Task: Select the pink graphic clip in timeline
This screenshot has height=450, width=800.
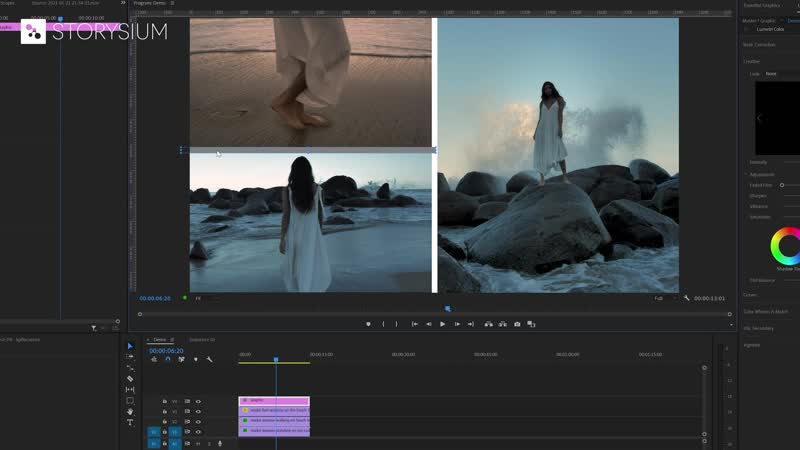Action: (274, 401)
